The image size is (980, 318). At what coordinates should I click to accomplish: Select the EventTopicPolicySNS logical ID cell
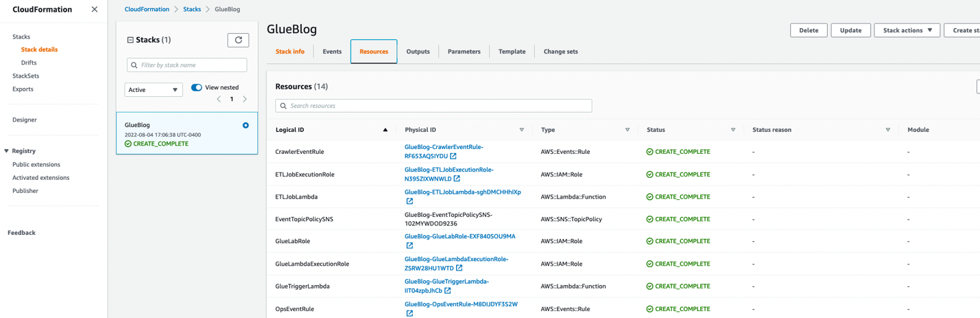coord(304,220)
